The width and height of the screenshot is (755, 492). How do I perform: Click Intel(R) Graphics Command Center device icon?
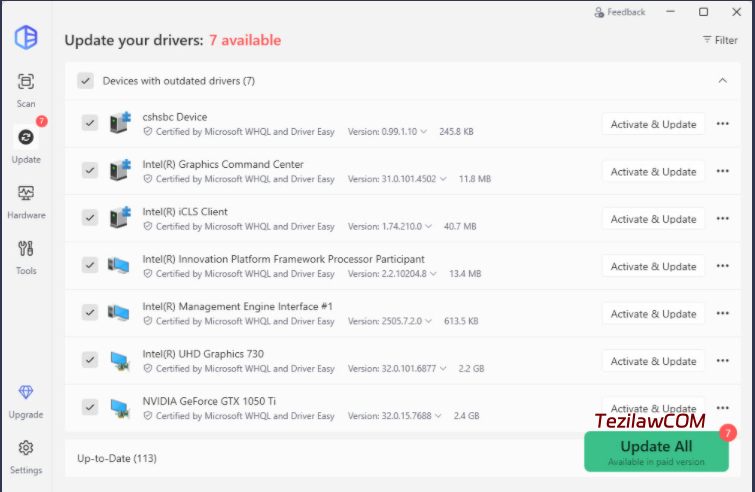click(120, 170)
